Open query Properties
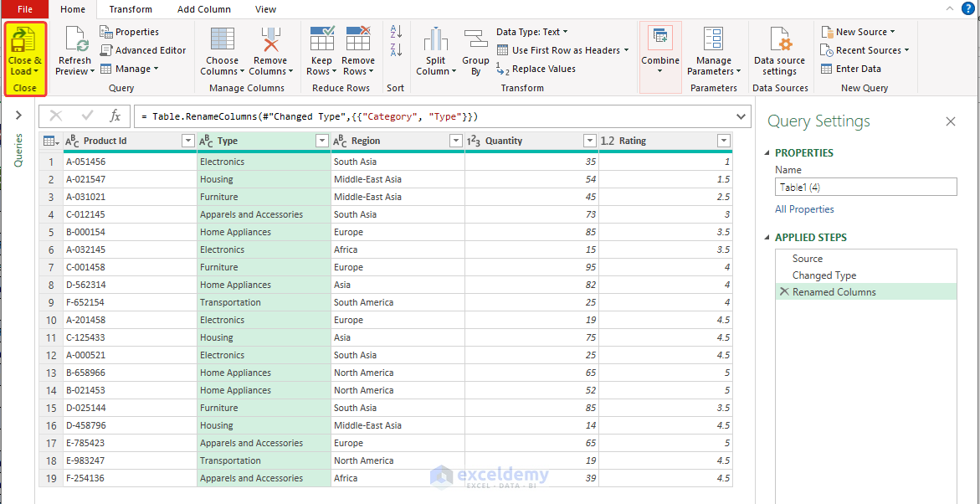 (130, 32)
